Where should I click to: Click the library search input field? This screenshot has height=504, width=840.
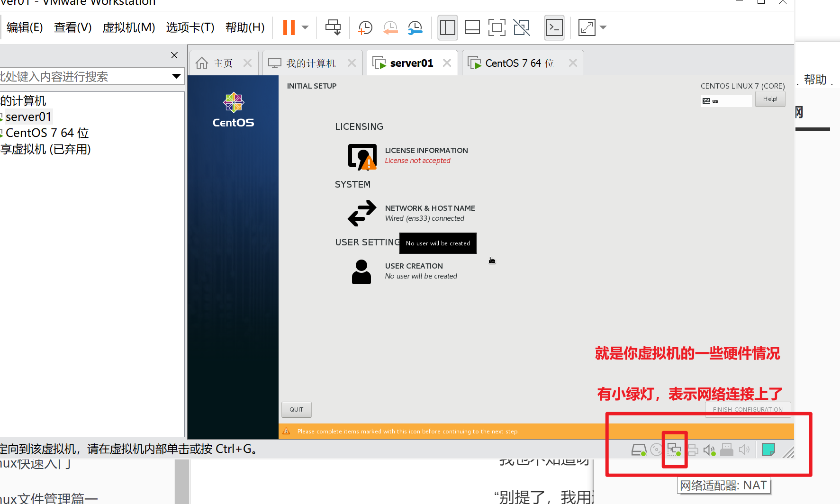[85, 76]
